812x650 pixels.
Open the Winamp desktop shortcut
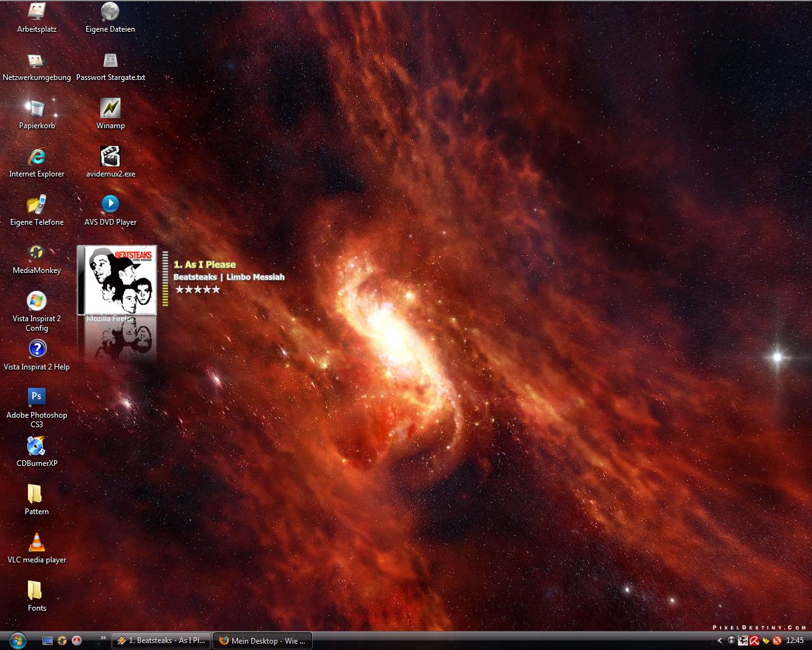(110, 109)
